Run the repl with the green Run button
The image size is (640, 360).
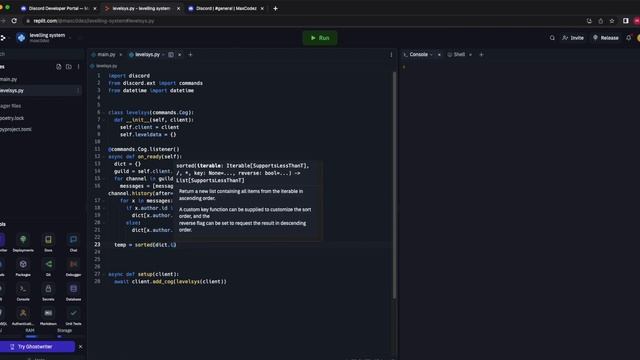pos(320,38)
